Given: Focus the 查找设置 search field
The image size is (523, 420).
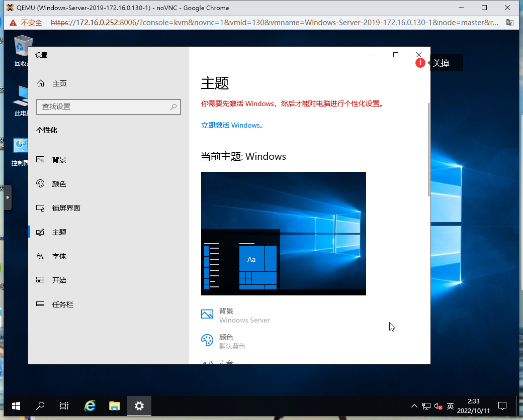Looking at the screenshot, I should tap(109, 107).
